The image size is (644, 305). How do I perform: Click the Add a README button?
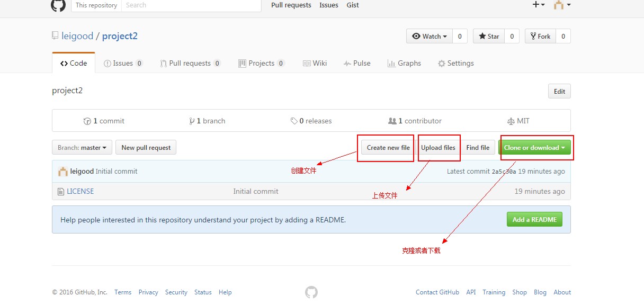534,219
